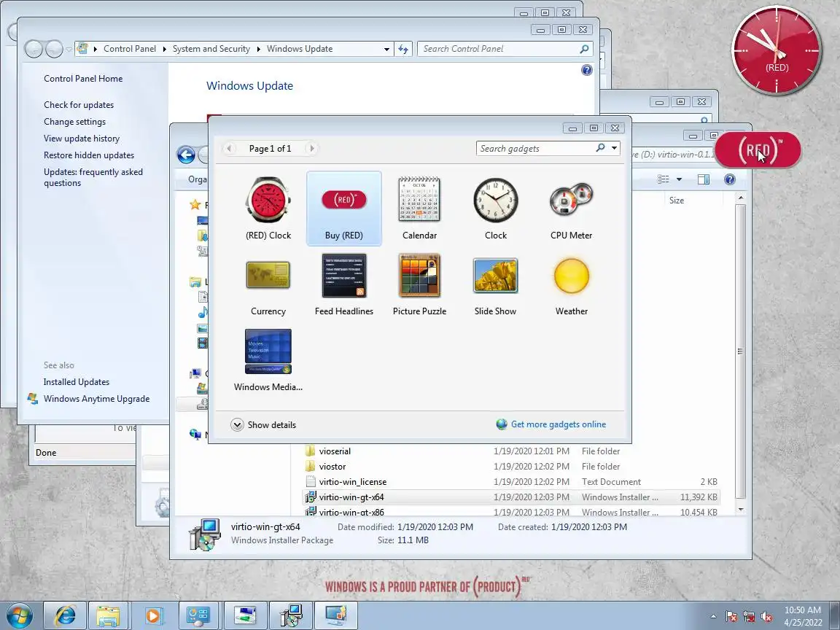
Task: Open the Control Panel address bar dropdown
Action: point(386,49)
